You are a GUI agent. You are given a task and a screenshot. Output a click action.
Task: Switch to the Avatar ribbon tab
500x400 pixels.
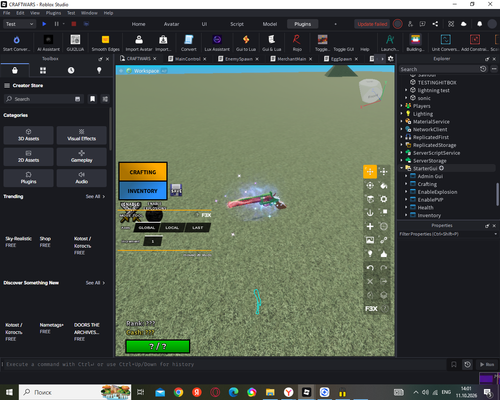click(171, 24)
